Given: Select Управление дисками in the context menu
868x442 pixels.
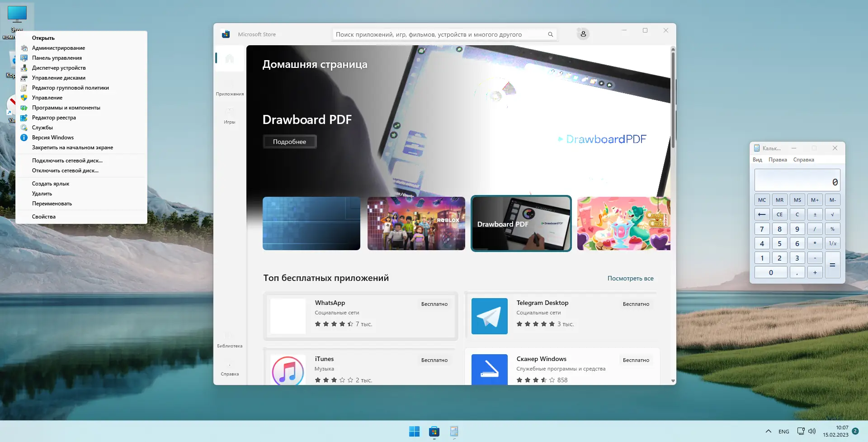Looking at the screenshot, I should click(81, 78).
